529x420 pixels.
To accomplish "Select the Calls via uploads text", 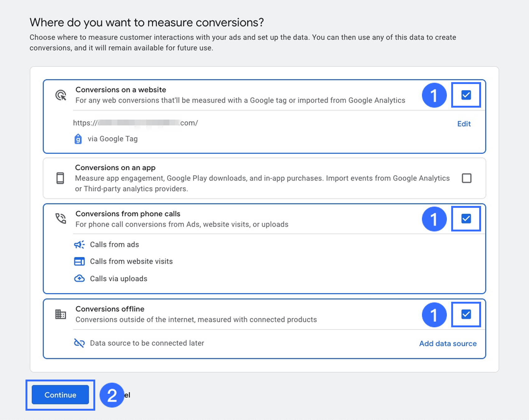I will pyautogui.click(x=119, y=278).
